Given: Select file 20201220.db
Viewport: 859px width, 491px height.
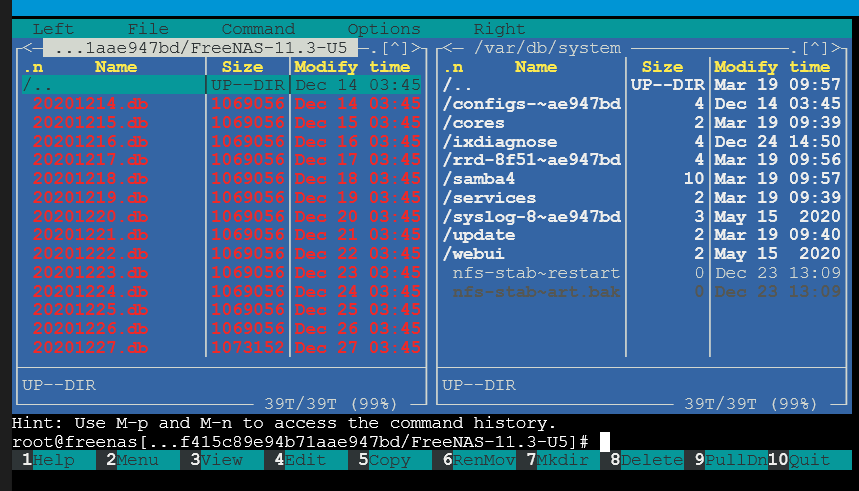Looking at the screenshot, I should 222,216.
